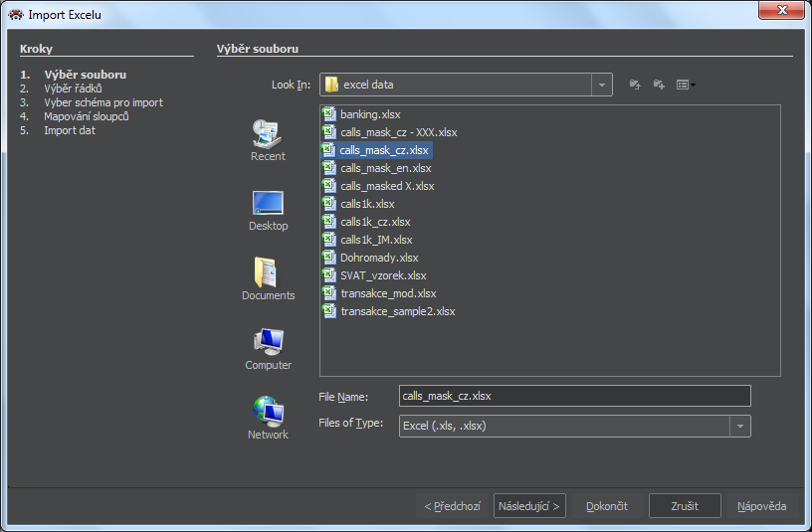Screen dimensions: 812x532
Task: Select the highlighted calls_mask_cz.xlsx file
Action: (x=376, y=150)
